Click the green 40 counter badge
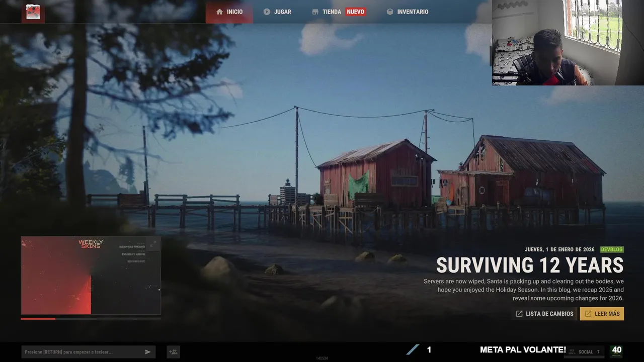The width and height of the screenshot is (644, 362). pyautogui.click(x=616, y=351)
